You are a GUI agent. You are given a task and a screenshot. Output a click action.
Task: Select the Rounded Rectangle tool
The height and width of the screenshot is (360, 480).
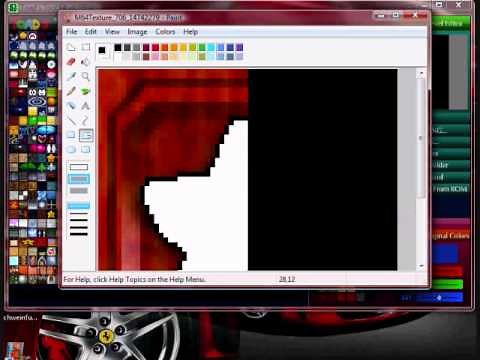coord(86,149)
